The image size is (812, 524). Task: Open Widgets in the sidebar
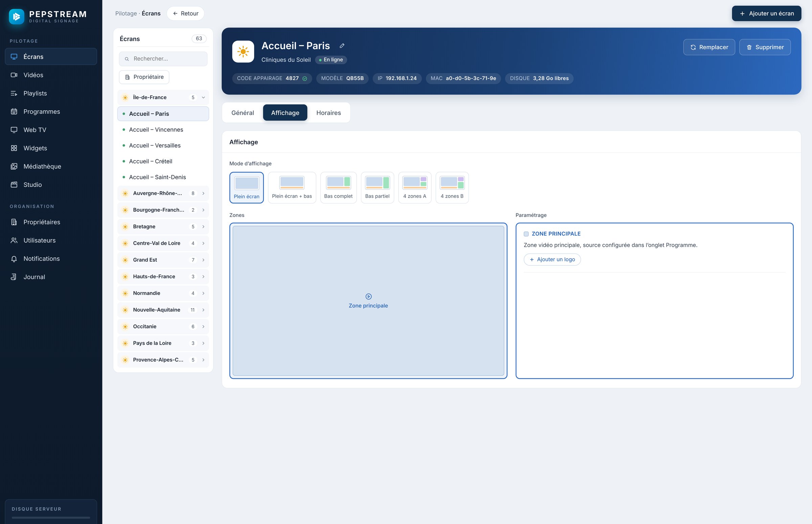coord(51,148)
